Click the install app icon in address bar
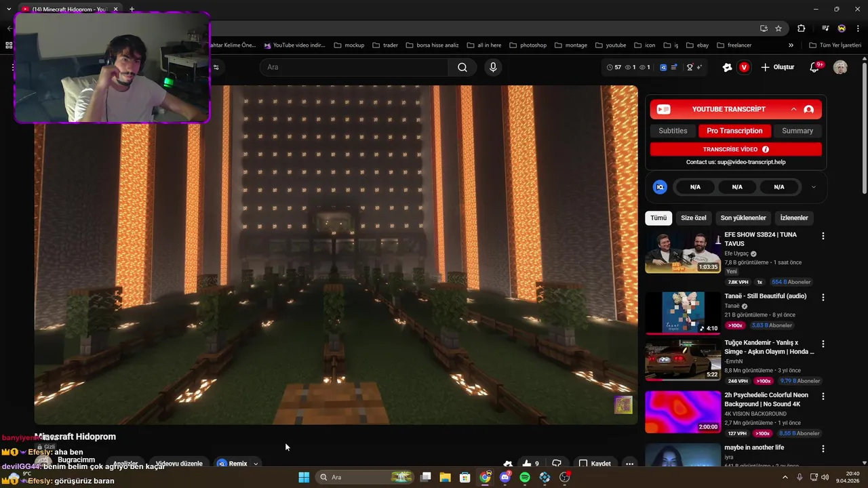This screenshot has width=868, height=488. pyautogui.click(x=764, y=28)
